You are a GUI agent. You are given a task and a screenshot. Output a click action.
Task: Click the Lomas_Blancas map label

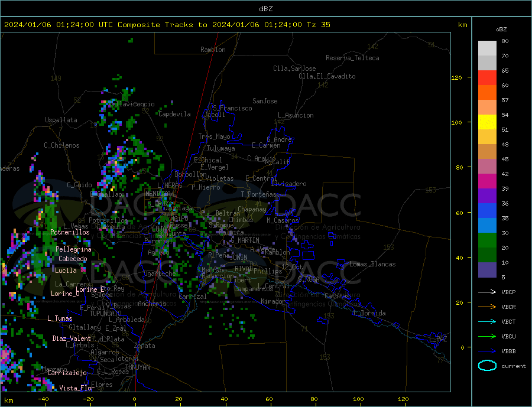coord(372,264)
